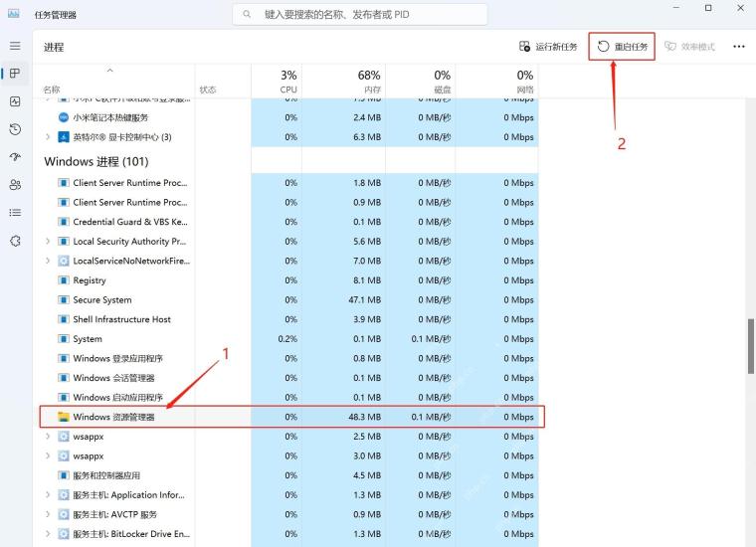Focus the search box for name, publisher or PID
This screenshot has height=547, width=756.
point(360,15)
